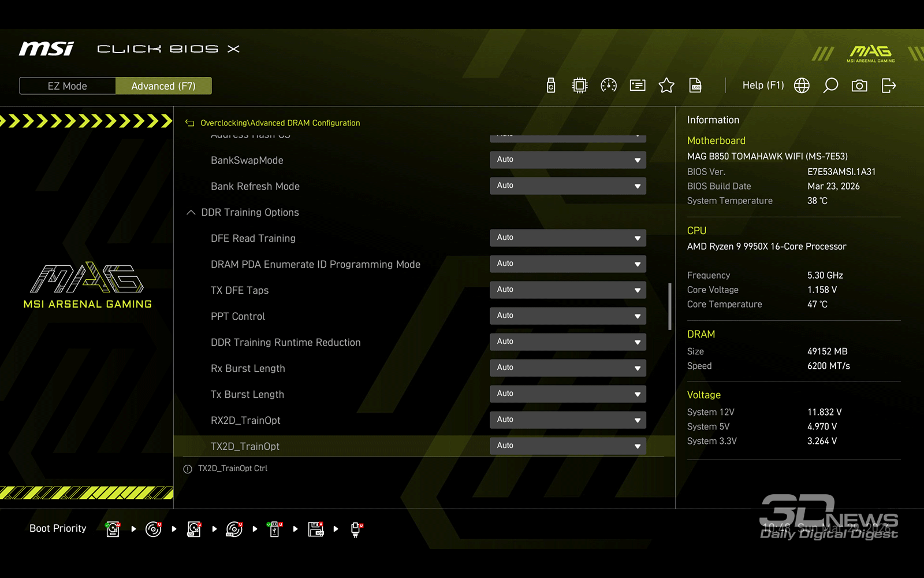
Task: Click the exit icon in toolbar
Action: 889,86
